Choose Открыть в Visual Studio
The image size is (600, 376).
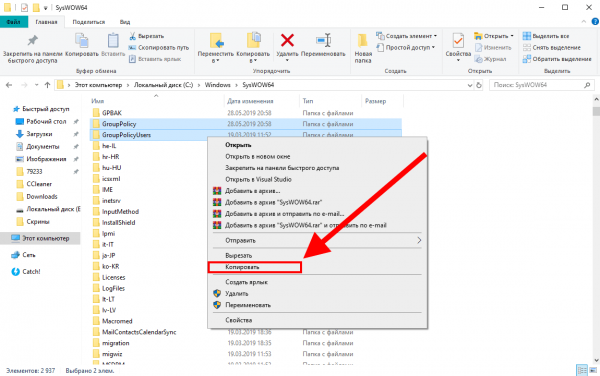(258, 179)
